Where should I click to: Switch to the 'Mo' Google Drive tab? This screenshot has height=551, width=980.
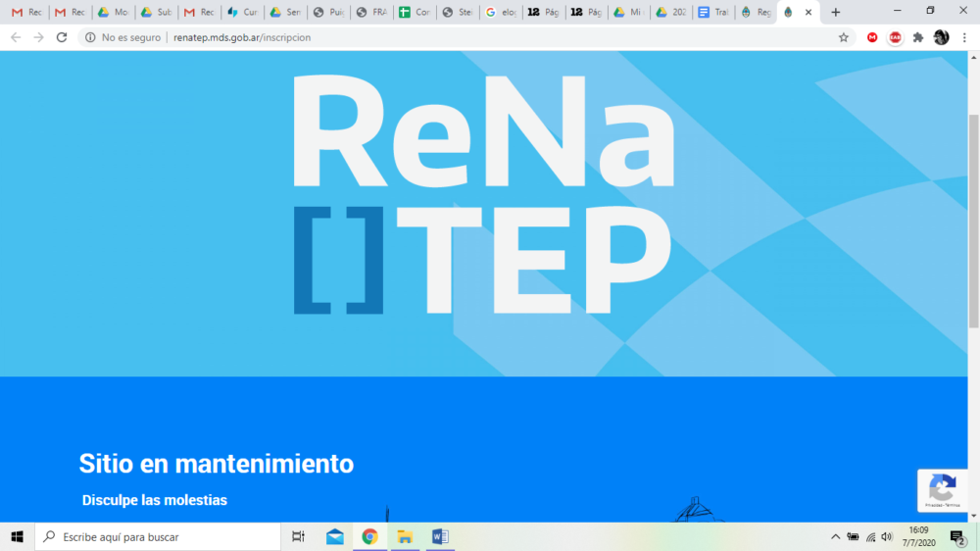pos(113,12)
